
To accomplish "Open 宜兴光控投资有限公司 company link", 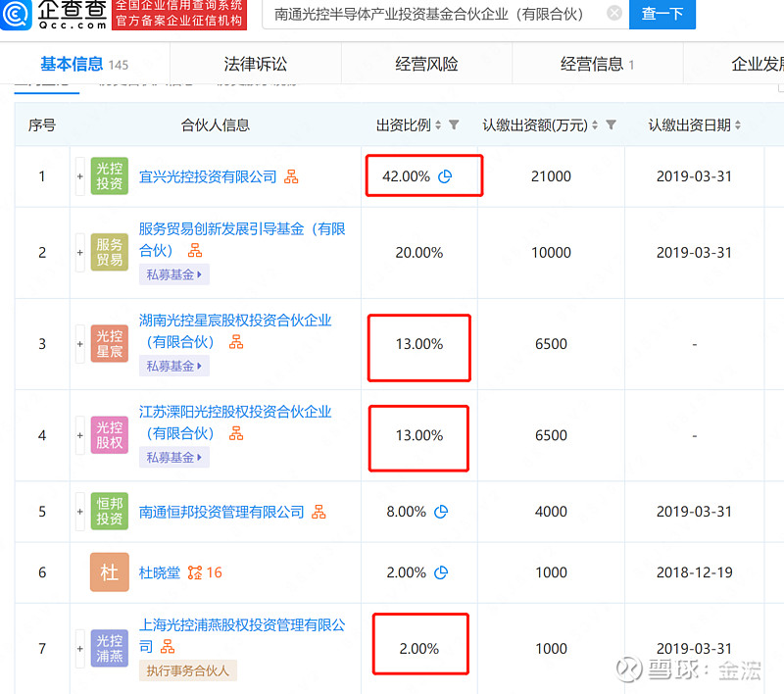I will pyautogui.click(x=208, y=176).
